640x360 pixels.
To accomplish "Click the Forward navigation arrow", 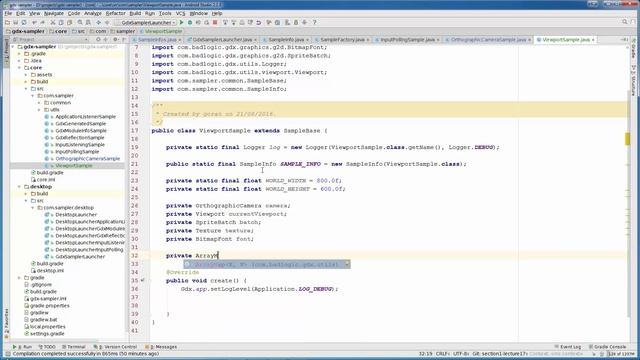I will [107, 22].
